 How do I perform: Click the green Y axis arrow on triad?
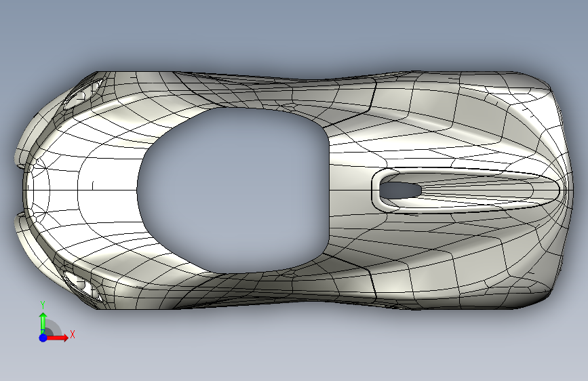tap(43, 323)
